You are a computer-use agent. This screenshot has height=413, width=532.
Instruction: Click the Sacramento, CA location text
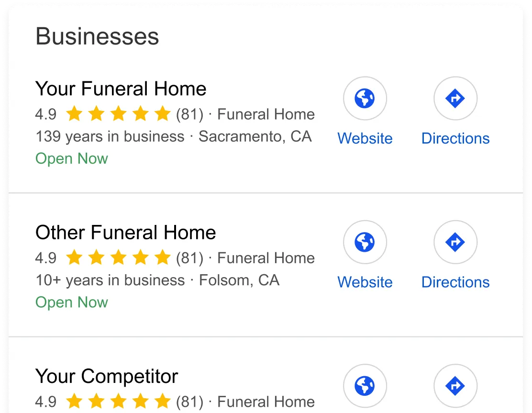click(x=255, y=136)
